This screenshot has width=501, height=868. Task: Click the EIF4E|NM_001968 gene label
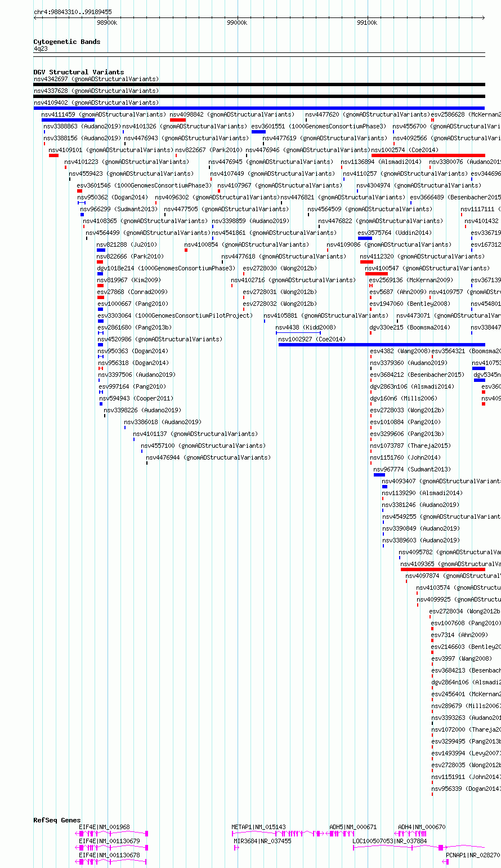[104, 827]
